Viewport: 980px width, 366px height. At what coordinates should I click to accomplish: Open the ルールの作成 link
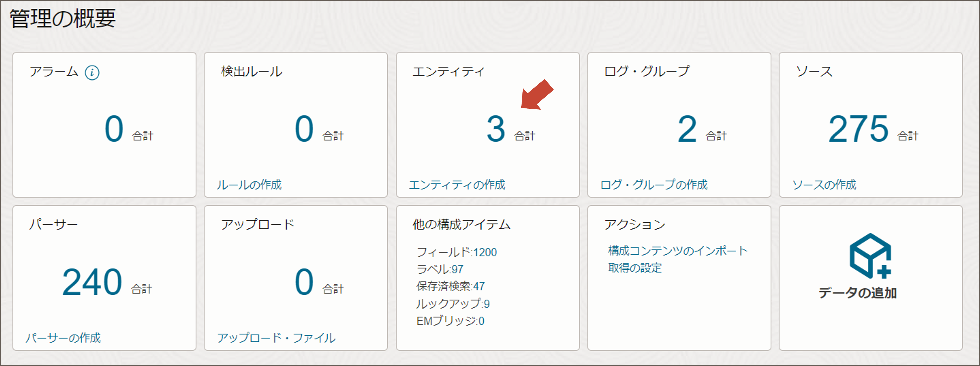249,185
